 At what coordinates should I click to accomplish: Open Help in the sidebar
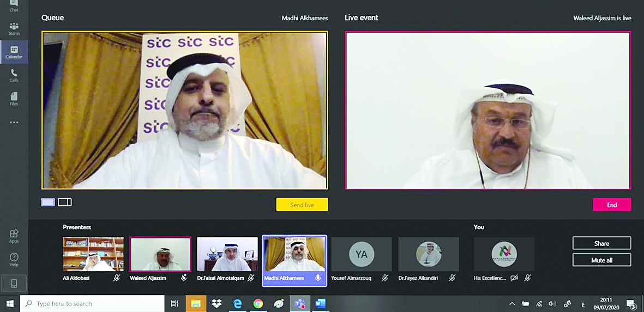pos(14,259)
